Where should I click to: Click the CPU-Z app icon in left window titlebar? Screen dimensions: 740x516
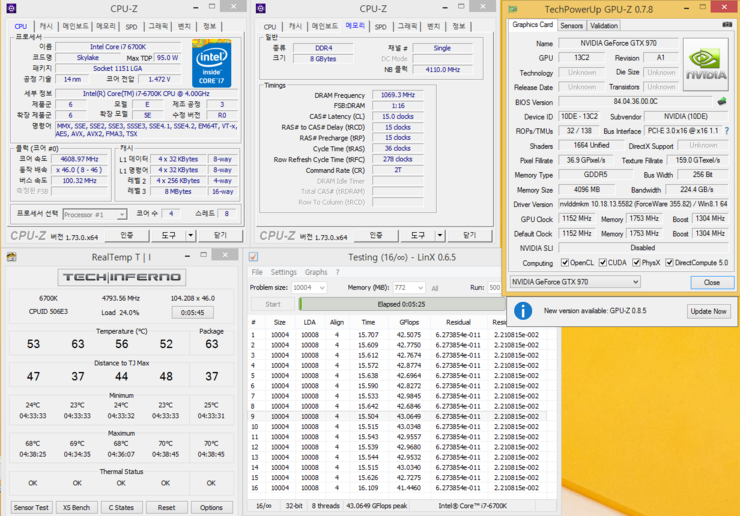(11, 8)
